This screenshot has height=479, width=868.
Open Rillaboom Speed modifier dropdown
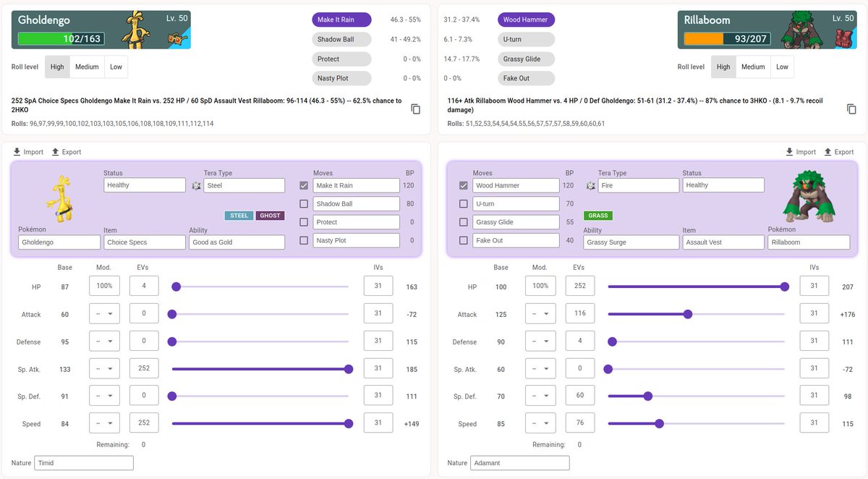pyautogui.click(x=540, y=423)
